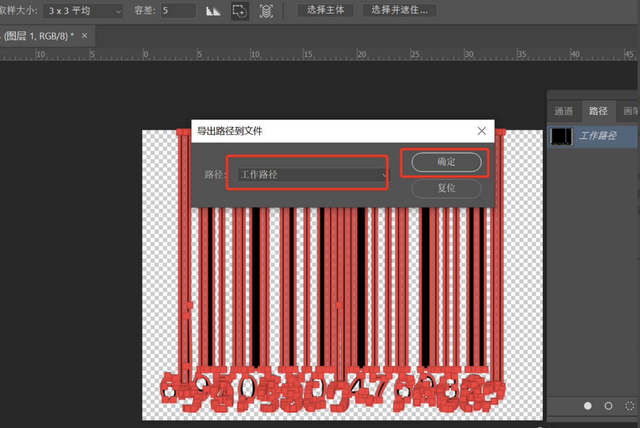Screen dimensions: 640x428
Task: Open the 路径 工作路径 dropdown in dialog
Action: 313,175
